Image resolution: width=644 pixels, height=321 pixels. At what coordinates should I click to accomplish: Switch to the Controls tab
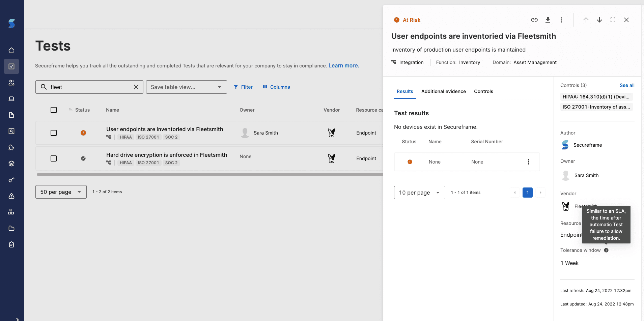tap(483, 91)
